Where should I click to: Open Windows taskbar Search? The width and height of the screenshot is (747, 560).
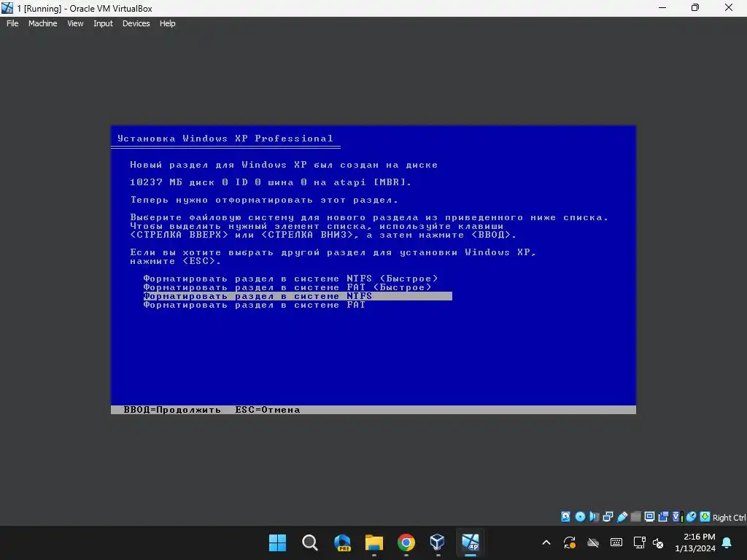[309, 542]
